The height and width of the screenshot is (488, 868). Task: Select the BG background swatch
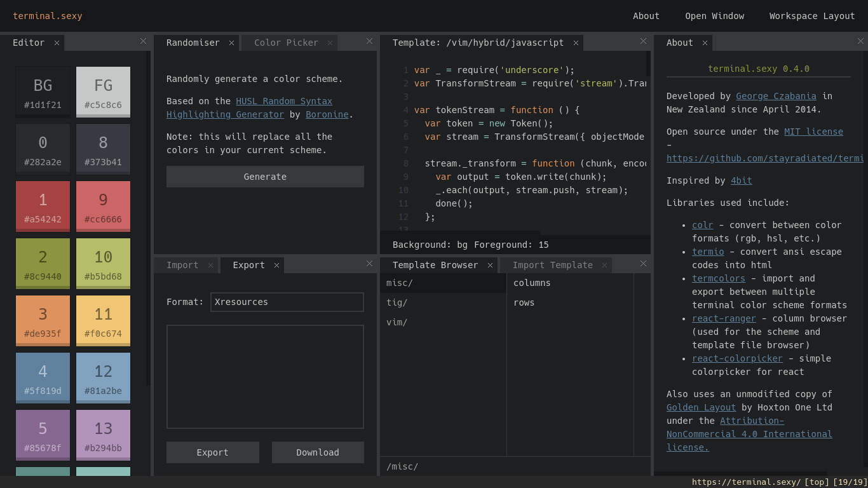[43, 91]
